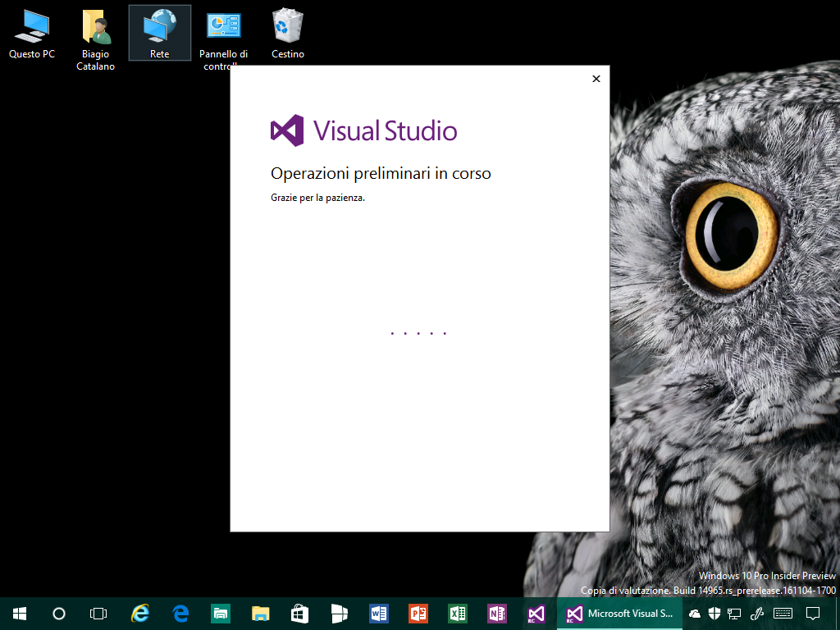Select the Cestino recycle bin icon
This screenshot has height=630, width=840.
click(288, 33)
